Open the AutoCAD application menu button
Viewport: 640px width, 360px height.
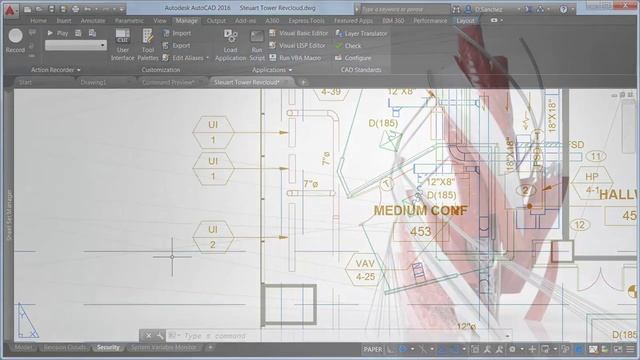[x=10, y=10]
